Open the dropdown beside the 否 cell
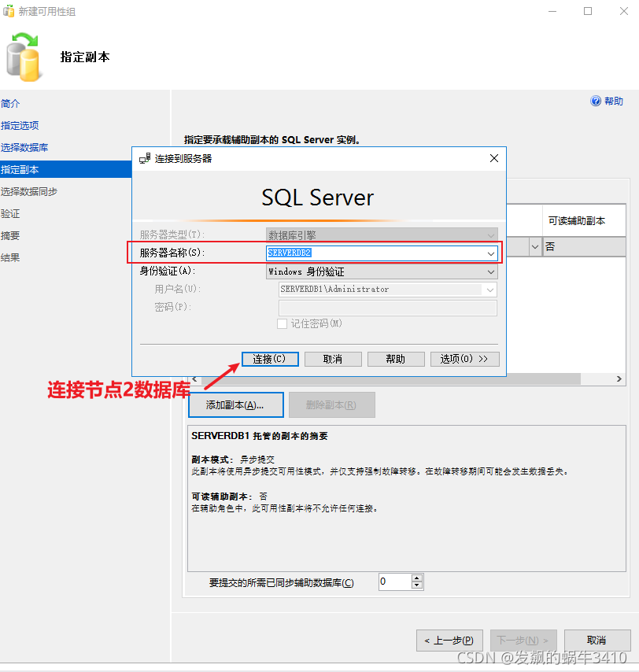639x672 pixels. tap(535, 247)
